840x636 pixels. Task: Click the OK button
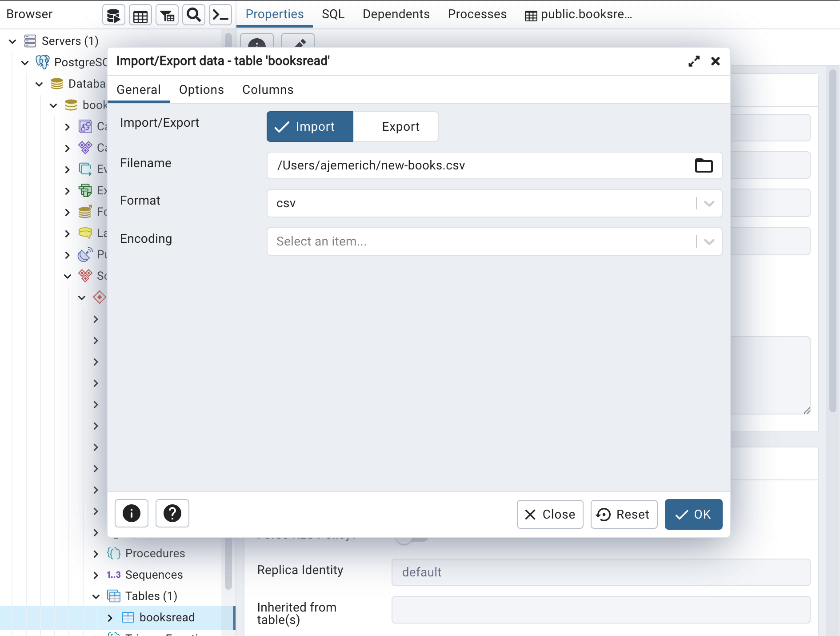coord(693,515)
